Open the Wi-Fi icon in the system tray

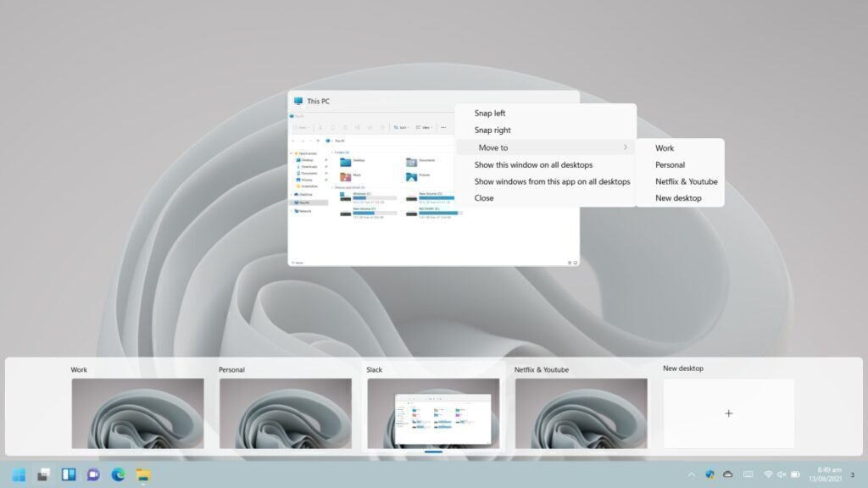click(769, 474)
